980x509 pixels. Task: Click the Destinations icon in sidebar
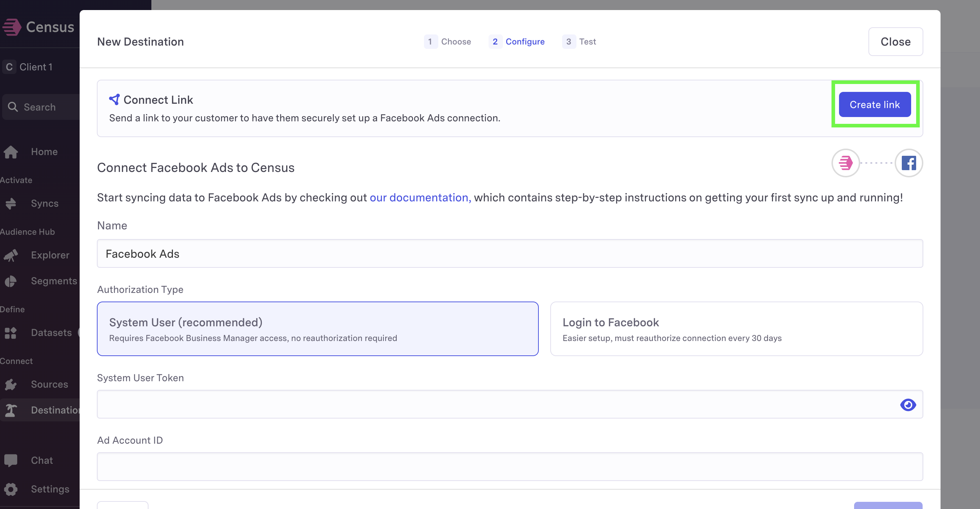[x=11, y=410]
